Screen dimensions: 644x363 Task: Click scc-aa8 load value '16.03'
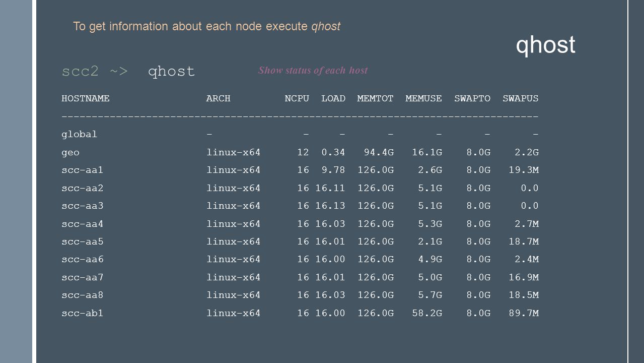point(330,295)
